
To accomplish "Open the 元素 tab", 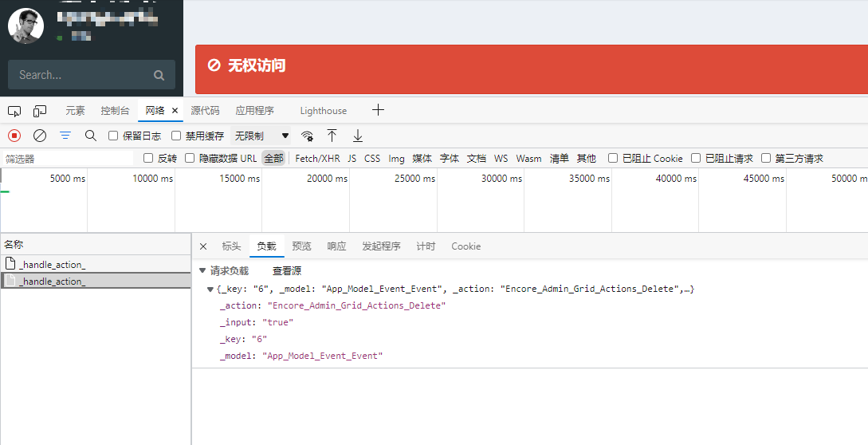I will tap(75, 111).
